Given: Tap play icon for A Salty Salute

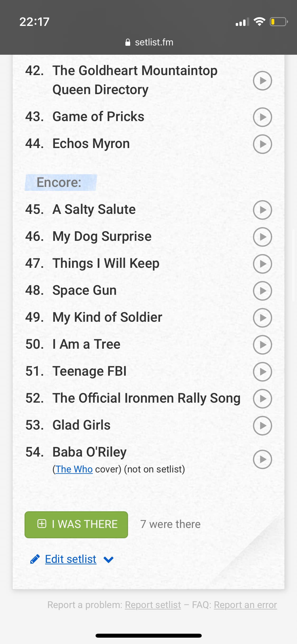Looking at the screenshot, I should [x=262, y=210].
